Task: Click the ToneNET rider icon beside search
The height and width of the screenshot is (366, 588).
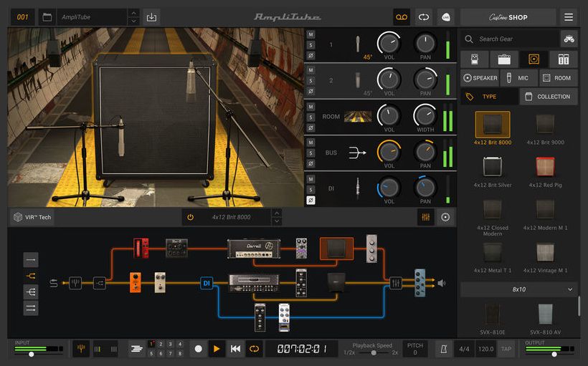Action: (569, 39)
